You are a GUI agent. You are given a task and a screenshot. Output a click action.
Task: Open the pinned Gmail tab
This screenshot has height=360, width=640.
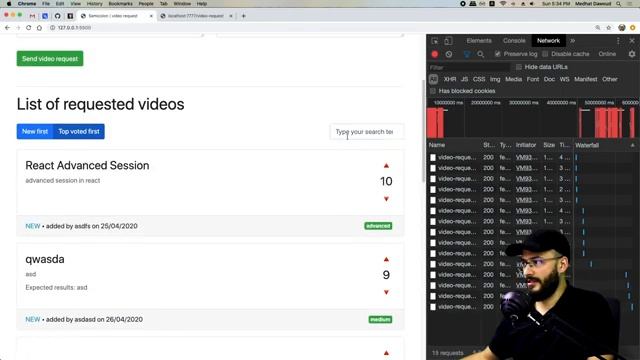[x=32, y=16]
